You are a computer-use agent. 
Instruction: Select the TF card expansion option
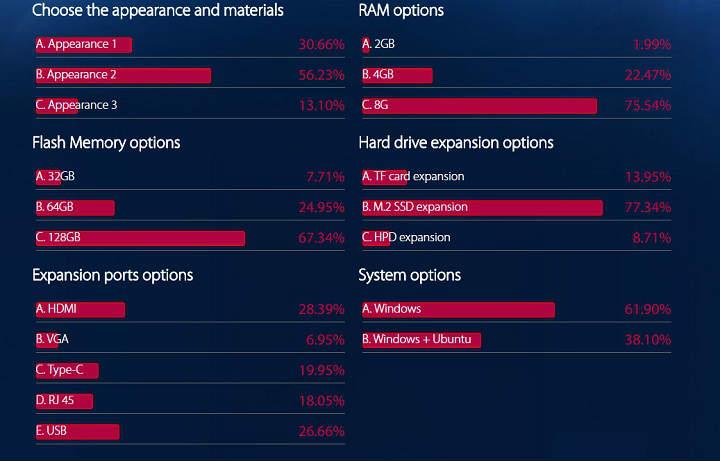(x=413, y=177)
